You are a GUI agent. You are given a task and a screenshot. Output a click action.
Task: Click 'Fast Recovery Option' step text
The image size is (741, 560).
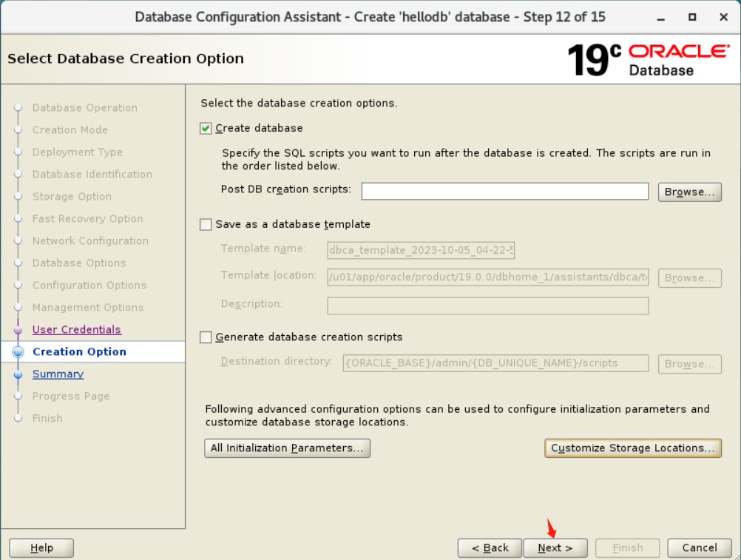[x=87, y=219]
